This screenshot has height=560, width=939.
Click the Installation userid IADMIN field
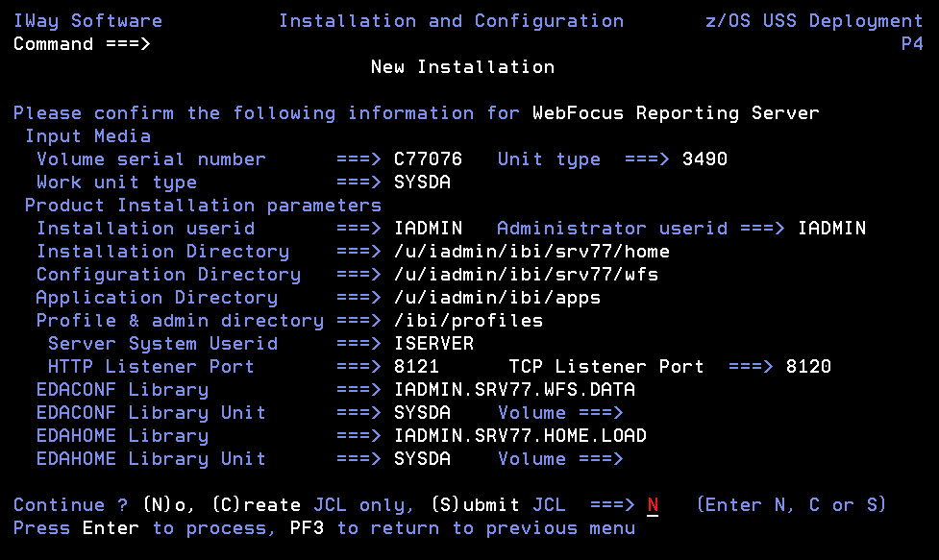click(x=428, y=228)
